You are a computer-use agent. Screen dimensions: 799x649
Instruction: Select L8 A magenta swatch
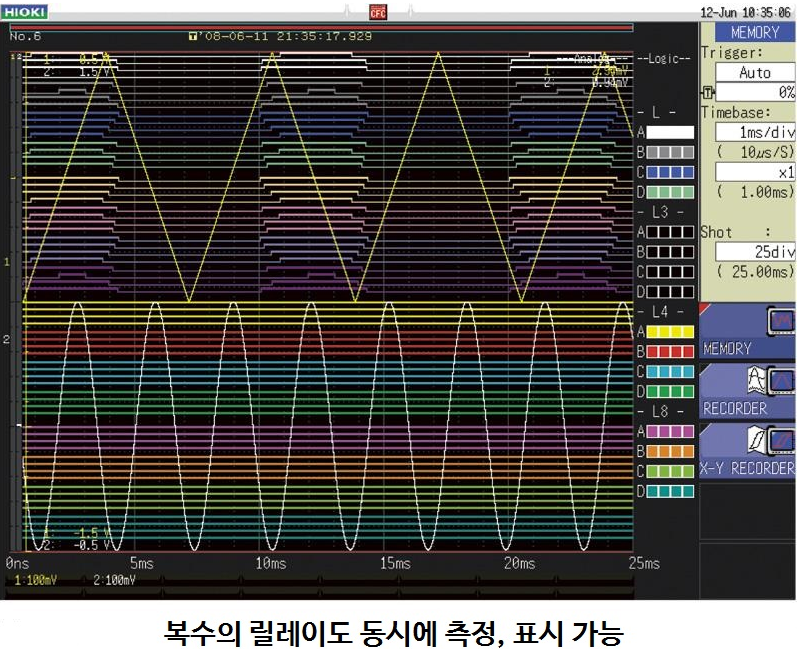(670, 432)
